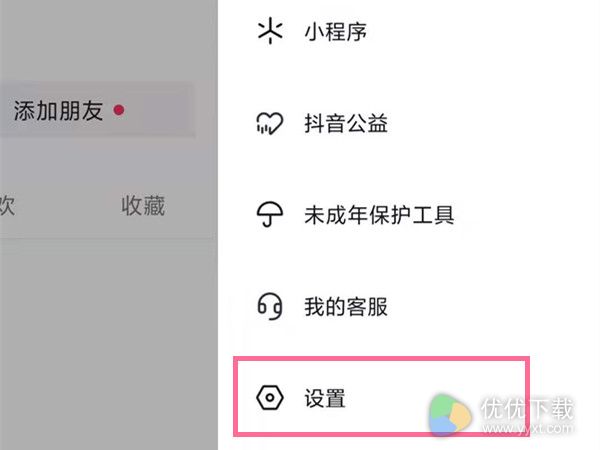600x450 pixels.
Task: Tap the 添加朋友 button
Action: pos(98,110)
